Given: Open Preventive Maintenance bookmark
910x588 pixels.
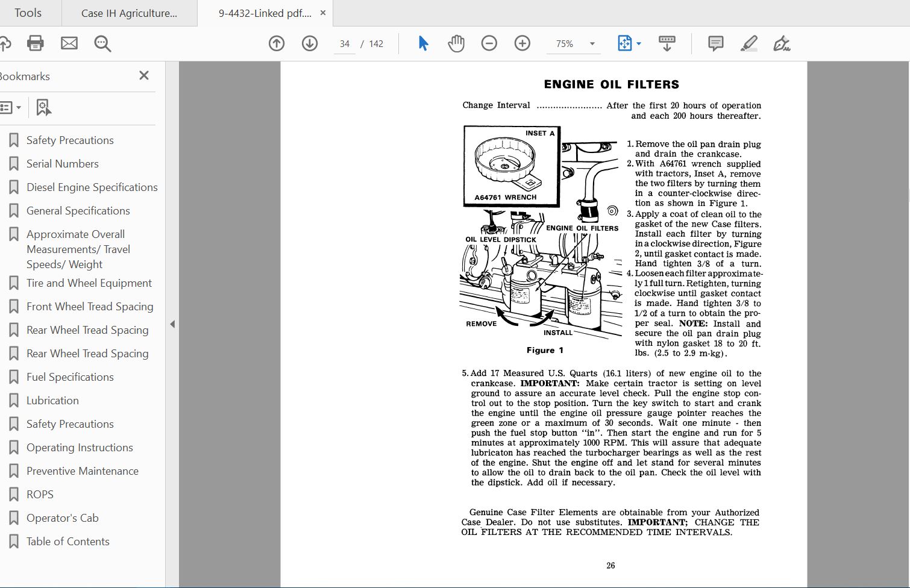Looking at the screenshot, I should pyautogui.click(x=83, y=471).
